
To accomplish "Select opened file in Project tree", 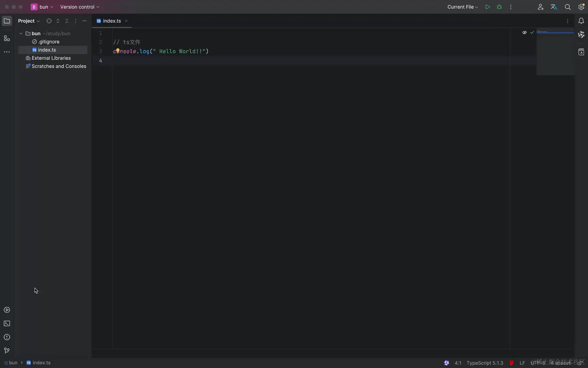I will click(49, 21).
